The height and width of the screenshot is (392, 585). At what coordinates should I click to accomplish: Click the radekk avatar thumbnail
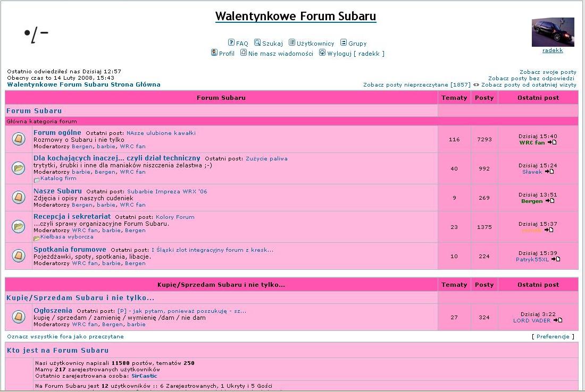click(553, 32)
